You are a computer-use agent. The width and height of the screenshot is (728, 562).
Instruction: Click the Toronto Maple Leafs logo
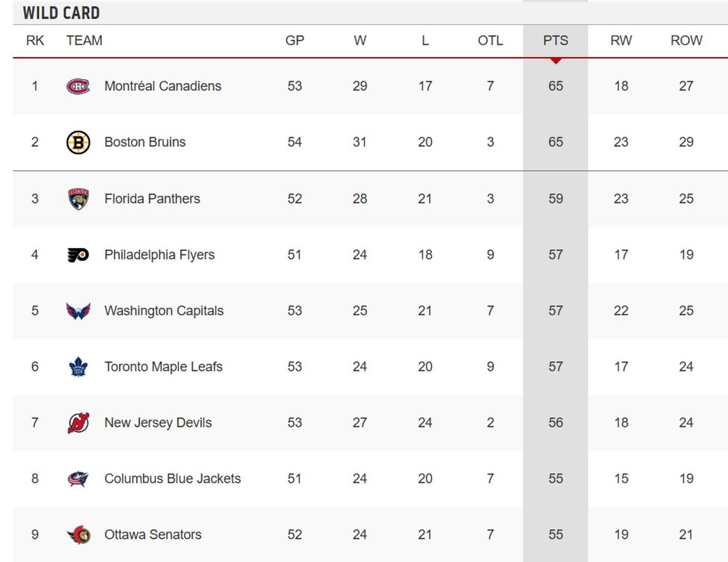pos(78,366)
